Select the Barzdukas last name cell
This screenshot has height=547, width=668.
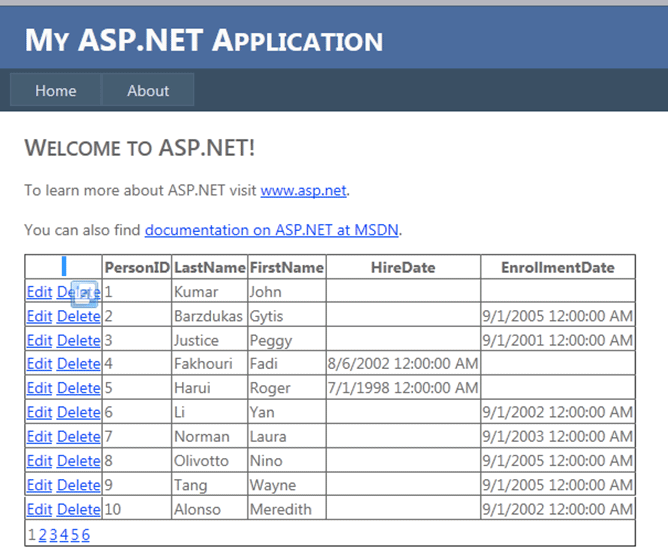(210, 316)
